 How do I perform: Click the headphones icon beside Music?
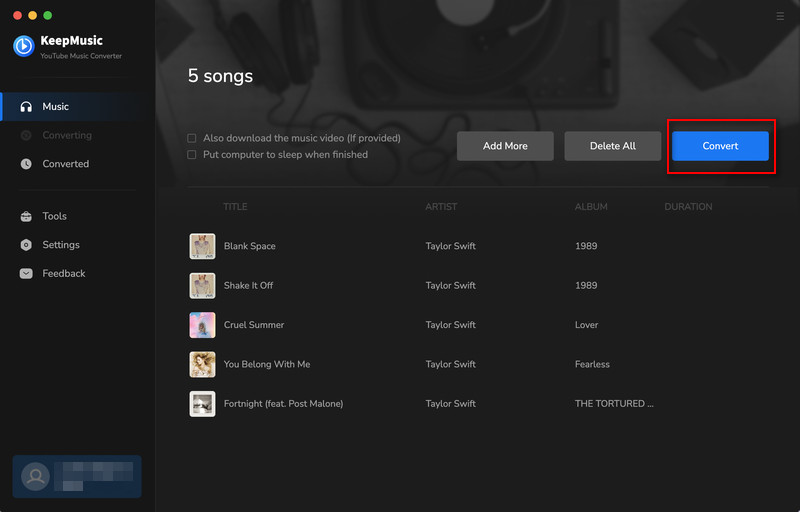point(26,107)
